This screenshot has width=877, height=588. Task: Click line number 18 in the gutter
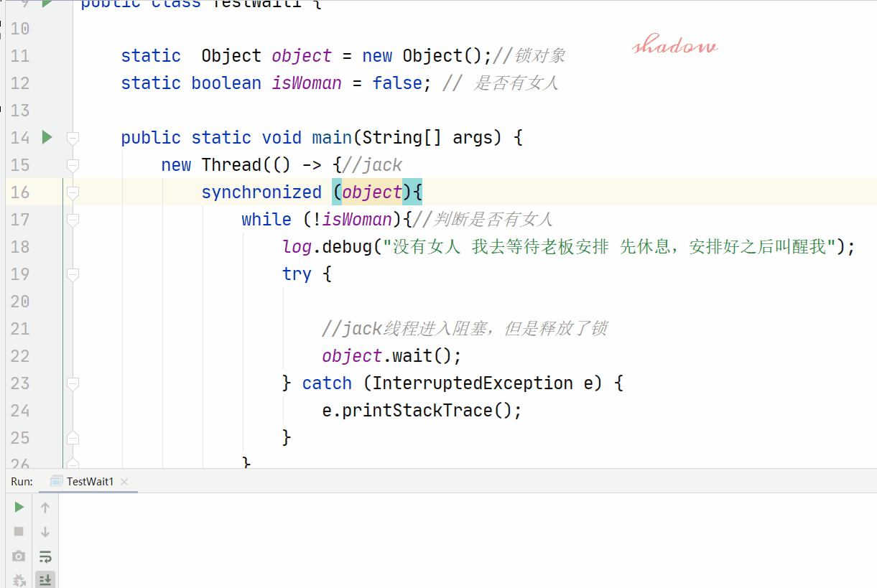coord(20,247)
